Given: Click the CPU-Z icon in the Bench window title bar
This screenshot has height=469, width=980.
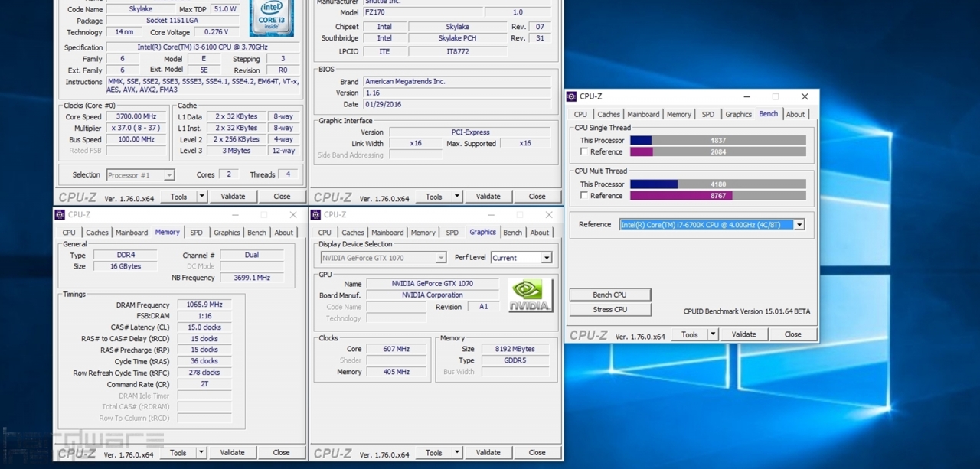Looking at the screenshot, I should pos(572,96).
